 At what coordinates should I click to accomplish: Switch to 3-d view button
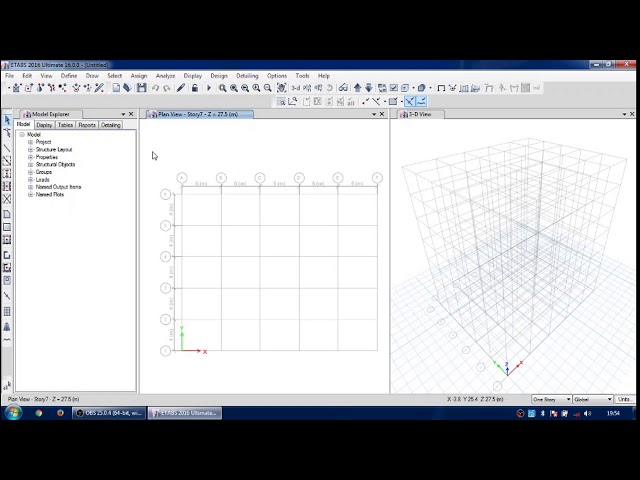coord(296,88)
